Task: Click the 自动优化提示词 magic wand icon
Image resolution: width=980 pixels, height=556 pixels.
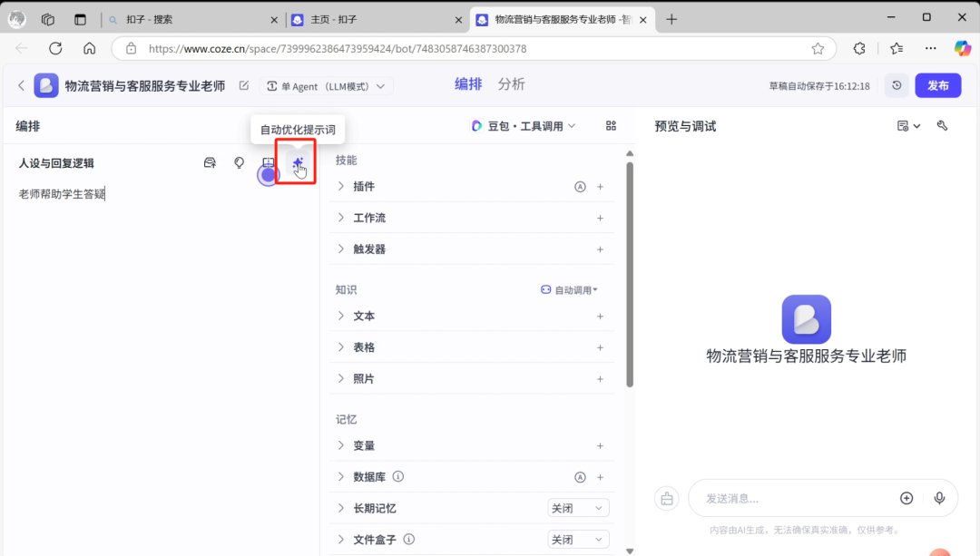Action: point(298,162)
